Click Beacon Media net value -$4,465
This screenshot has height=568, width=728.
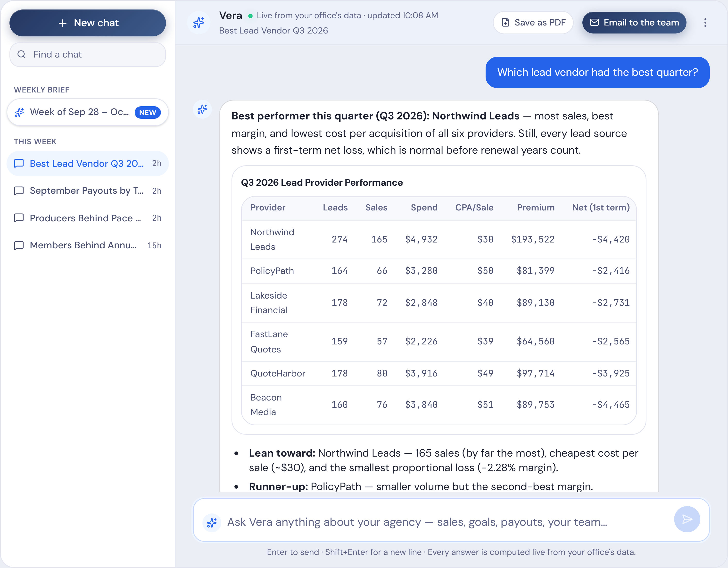pos(611,405)
